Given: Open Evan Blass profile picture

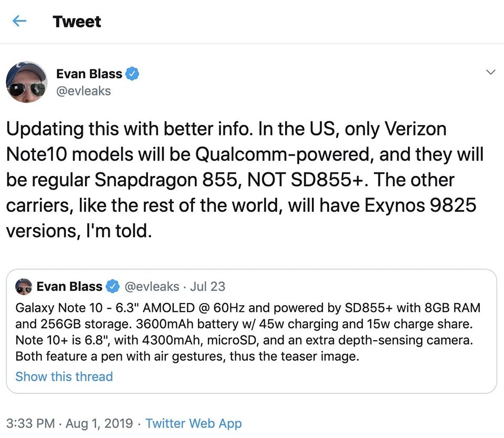Looking at the screenshot, I should (x=27, y=82).
